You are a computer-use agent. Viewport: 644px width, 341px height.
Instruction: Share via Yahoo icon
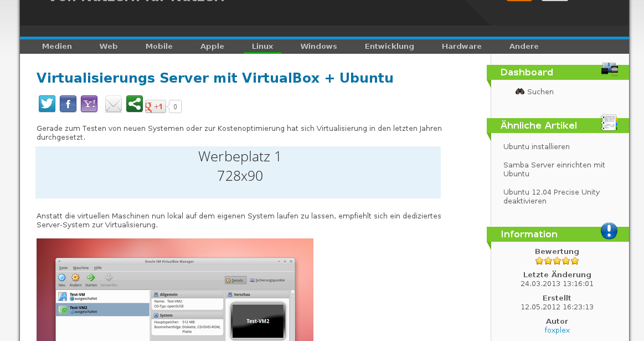point(89,104)
